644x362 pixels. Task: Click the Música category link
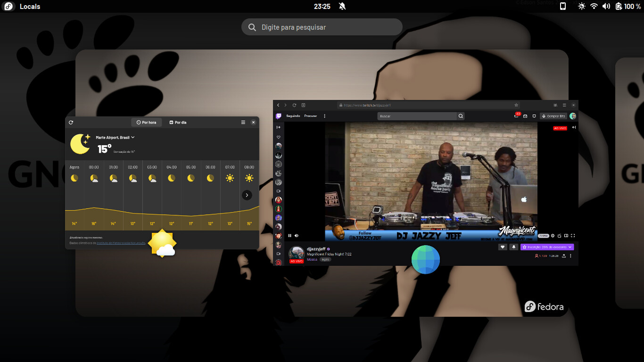312,259
